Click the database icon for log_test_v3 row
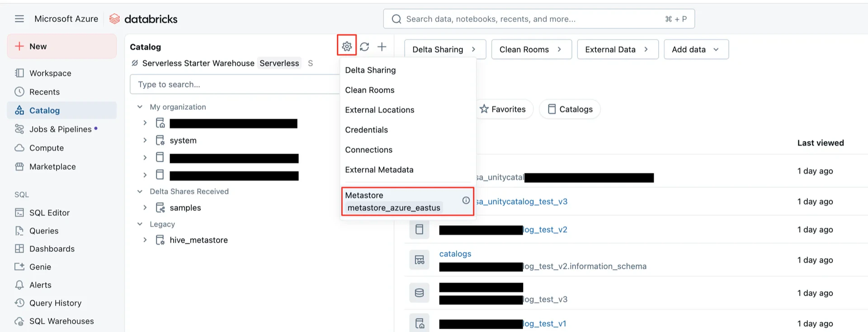 click(420, 293)
